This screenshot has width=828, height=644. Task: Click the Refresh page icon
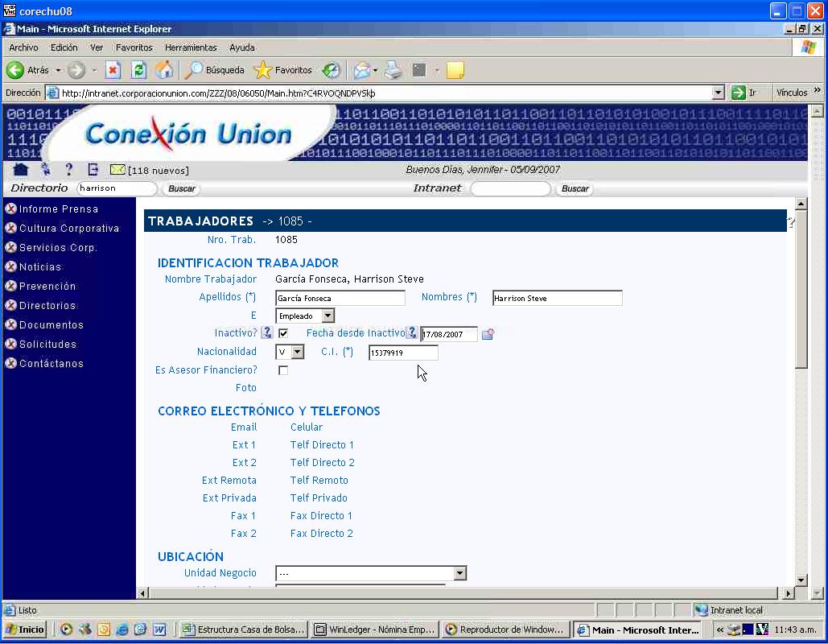pyautogui.click(x=138, y=70)
